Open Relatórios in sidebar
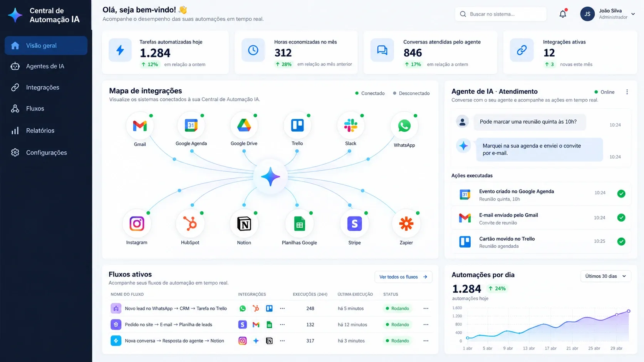 [46, 131]
